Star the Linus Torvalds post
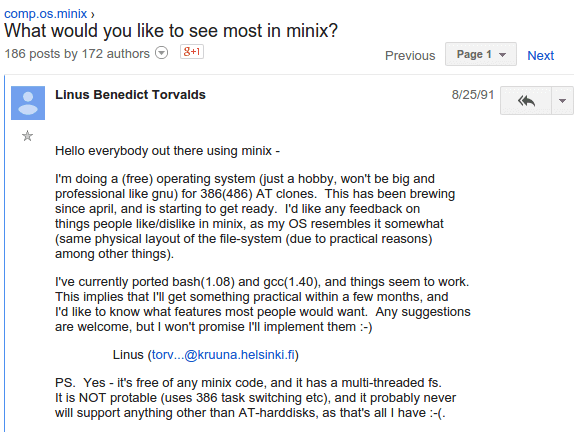Viewport: 578px width, 432px height. click(27, 136)
